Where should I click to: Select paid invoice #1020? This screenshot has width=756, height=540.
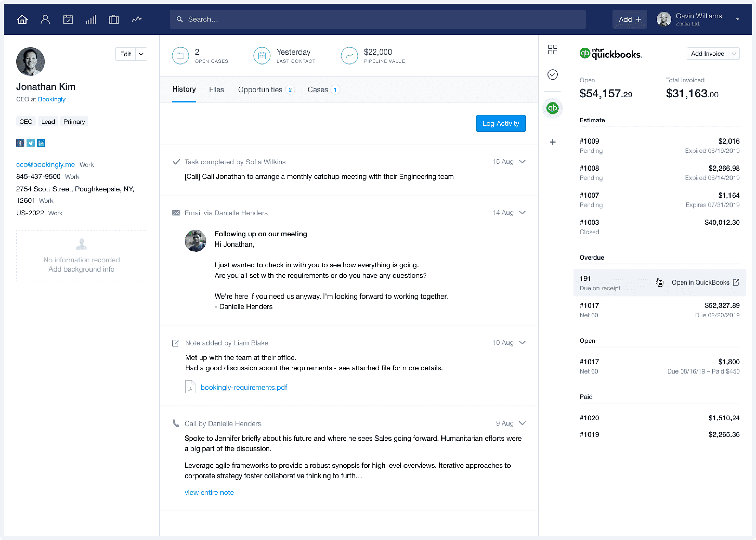(x=660, y=418)
